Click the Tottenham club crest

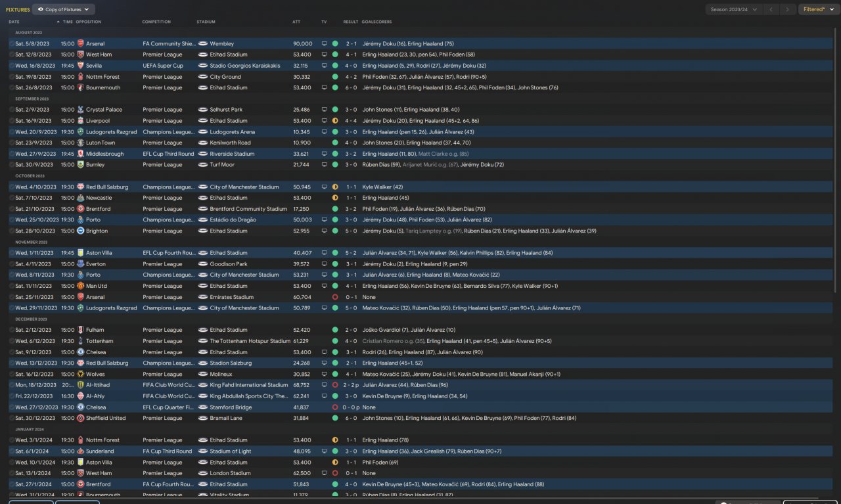[x=81, y=341]
